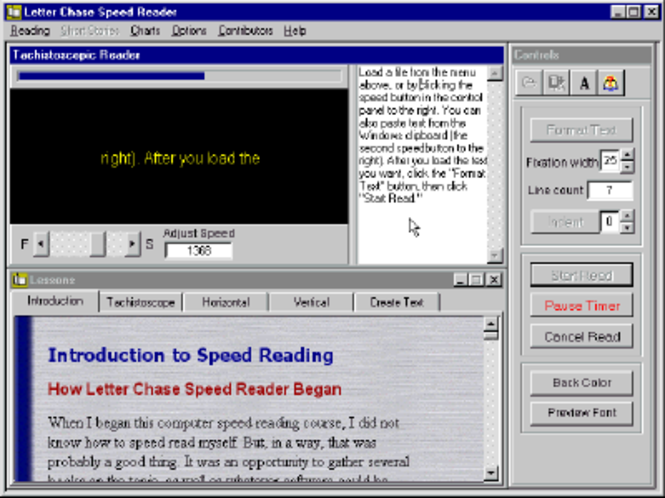Click the yellow 'right). After you load the' text
The width and height of the screenshot is (665, 498).
point(180,158)
